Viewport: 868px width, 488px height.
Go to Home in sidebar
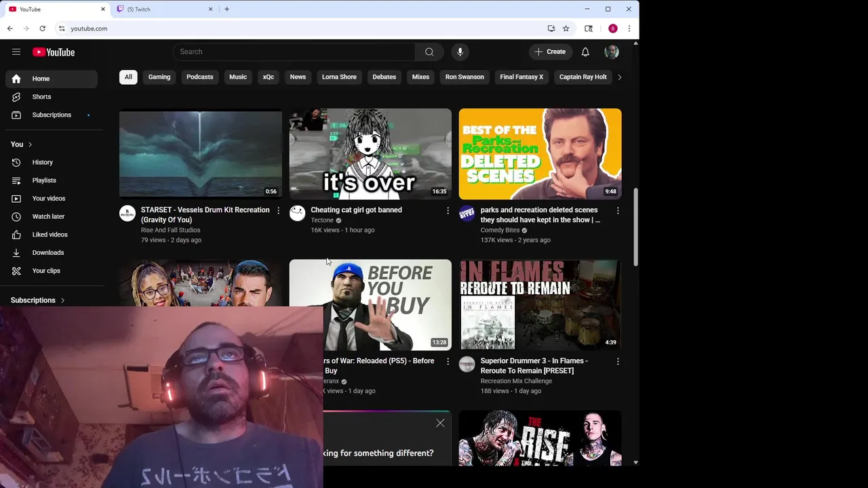pos(52,79)
